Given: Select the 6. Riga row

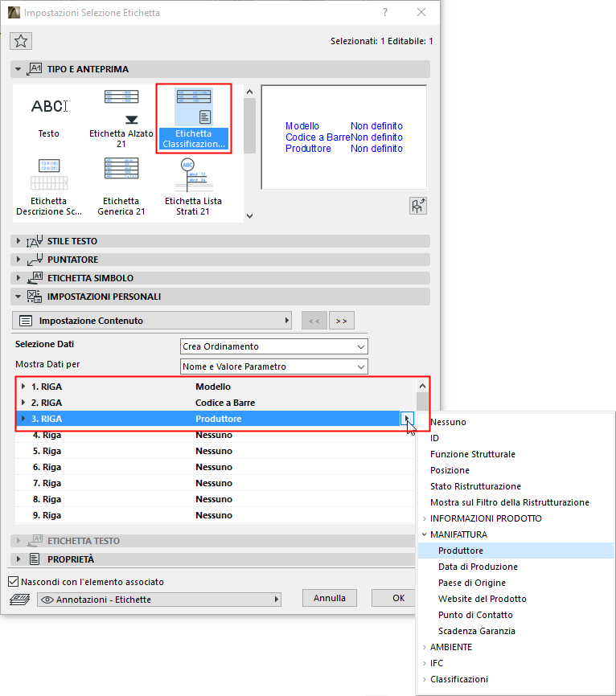Looking at the screenshot, I should click(215, 467).
